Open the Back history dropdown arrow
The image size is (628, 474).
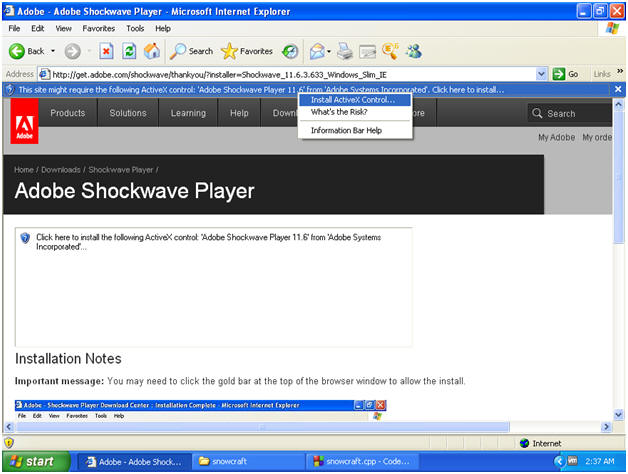(53, 51)
